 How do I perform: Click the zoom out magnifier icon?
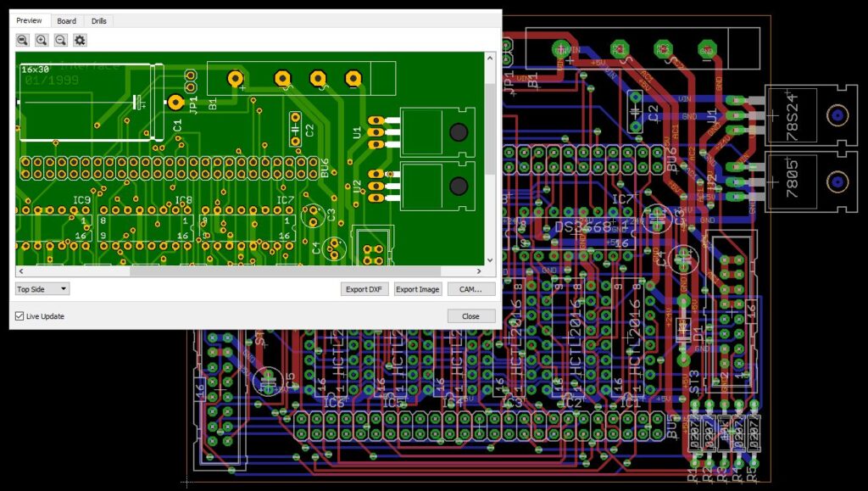(61, 41)
